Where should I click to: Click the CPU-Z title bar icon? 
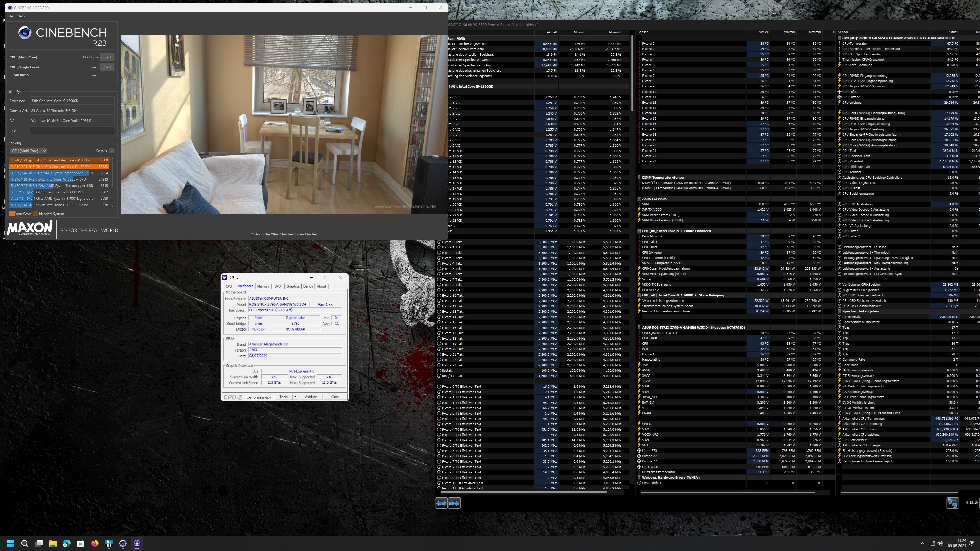[x=225, y=277]
